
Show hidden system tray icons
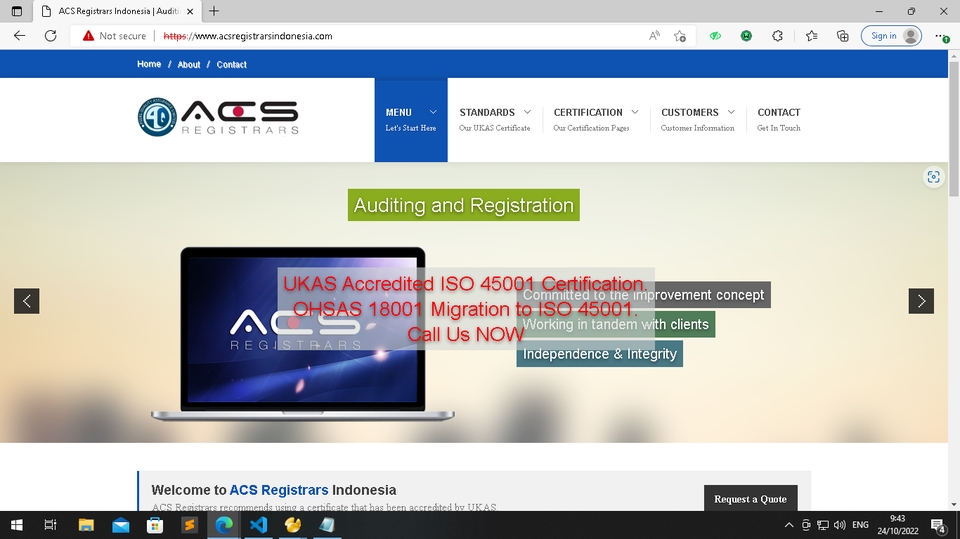pos(789,525)
